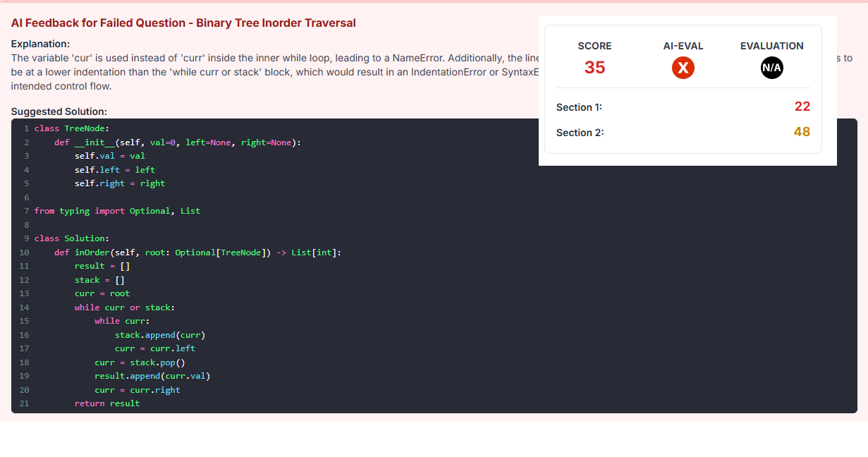The height and width of the screenshot is (457, 868).
Task: Click line number 1 beside class TreeNode
Action: [x=26, y=128]
